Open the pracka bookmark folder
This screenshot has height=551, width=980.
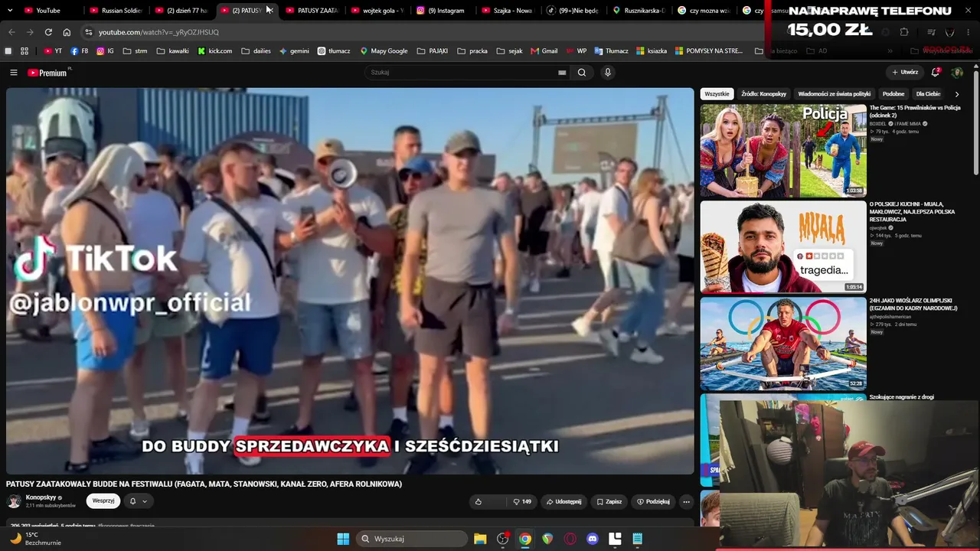click(x=472, y=51)
